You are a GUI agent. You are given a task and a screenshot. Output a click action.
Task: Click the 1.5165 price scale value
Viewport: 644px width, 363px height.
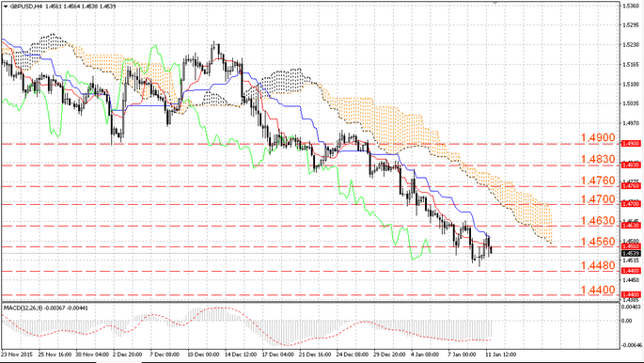[x=630, y=65]
